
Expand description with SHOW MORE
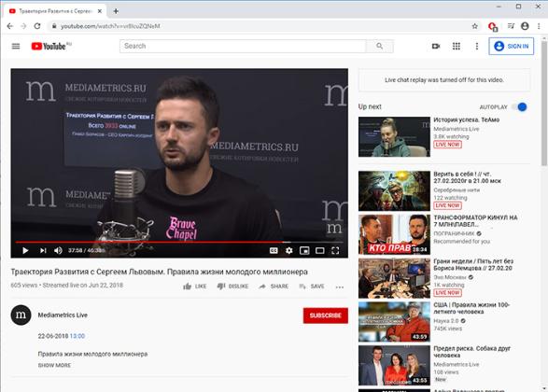[x=54, y=365]
